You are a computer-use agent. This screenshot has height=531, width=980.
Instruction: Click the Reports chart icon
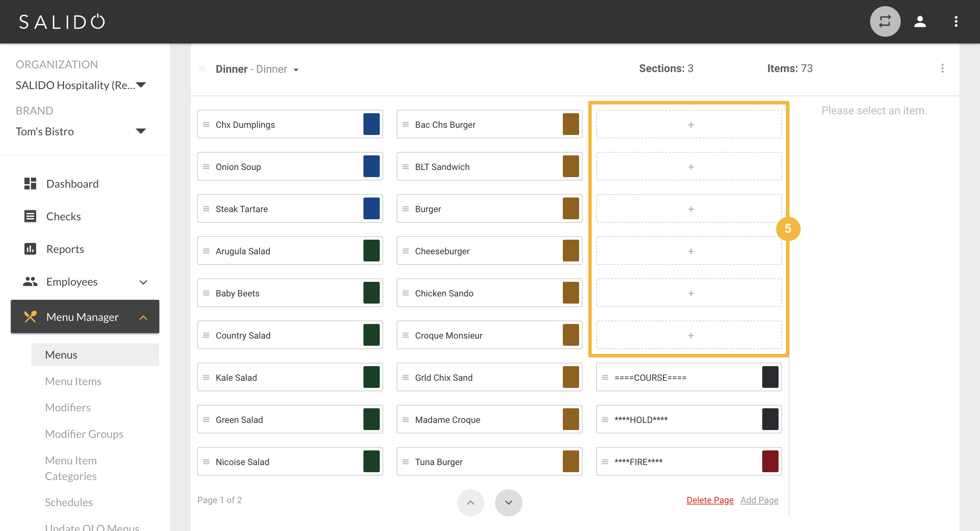[x=30, y=249]
